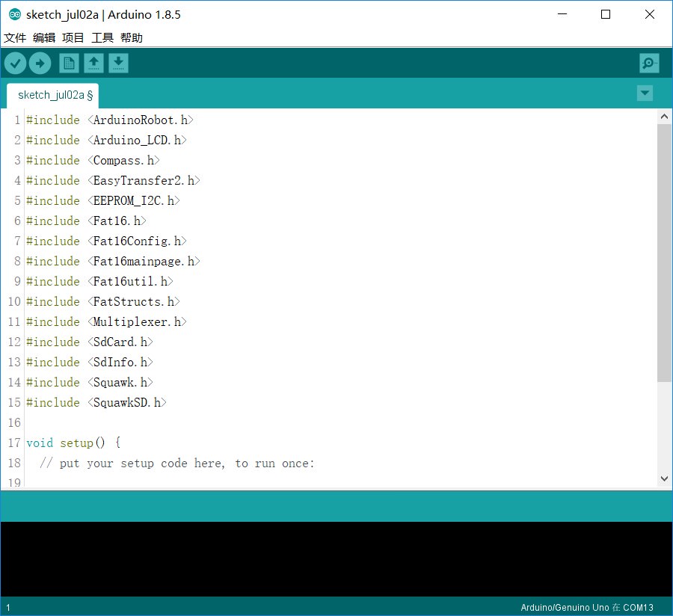Open the 帮助 menu
Screen dimensions: 673x616
click(132, 37)
